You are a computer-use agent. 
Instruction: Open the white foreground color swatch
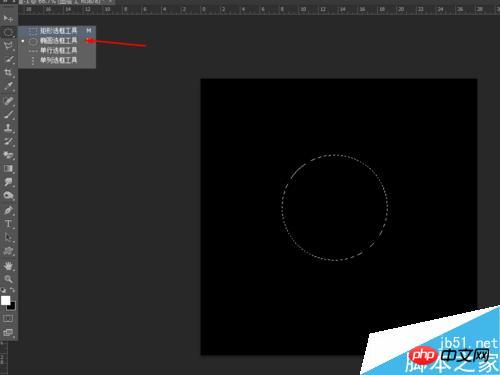tap(5, 300)
